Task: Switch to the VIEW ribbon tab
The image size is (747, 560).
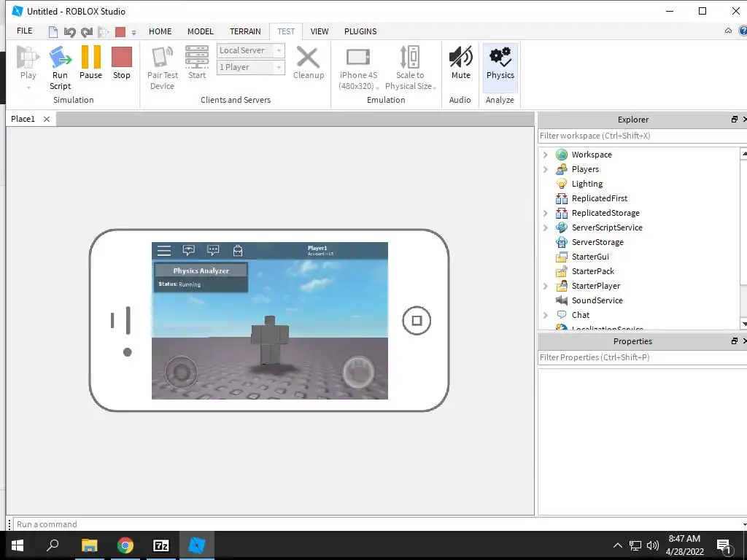Action: tap(320, 31)
